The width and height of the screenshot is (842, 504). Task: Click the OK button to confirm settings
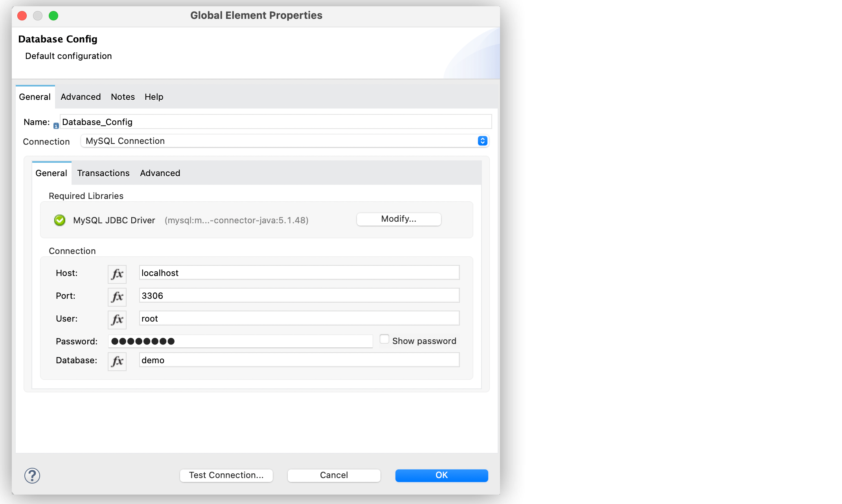pos(442,475)
